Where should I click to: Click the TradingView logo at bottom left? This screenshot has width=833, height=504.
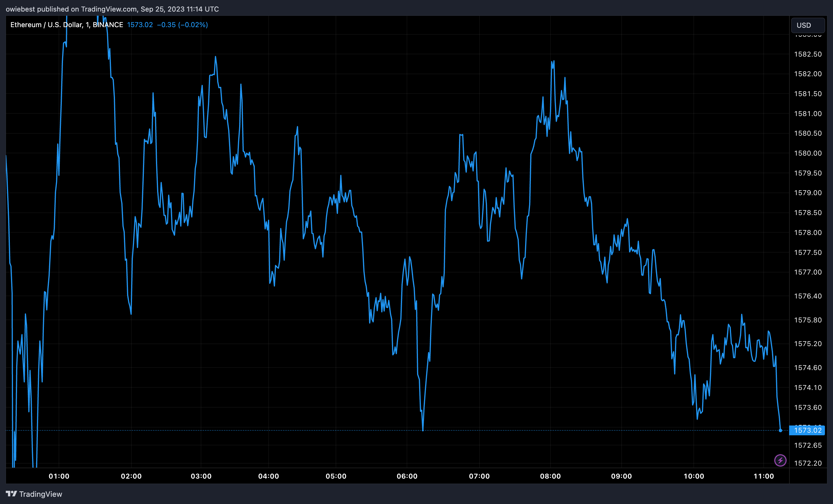click(x=34, y=494)
